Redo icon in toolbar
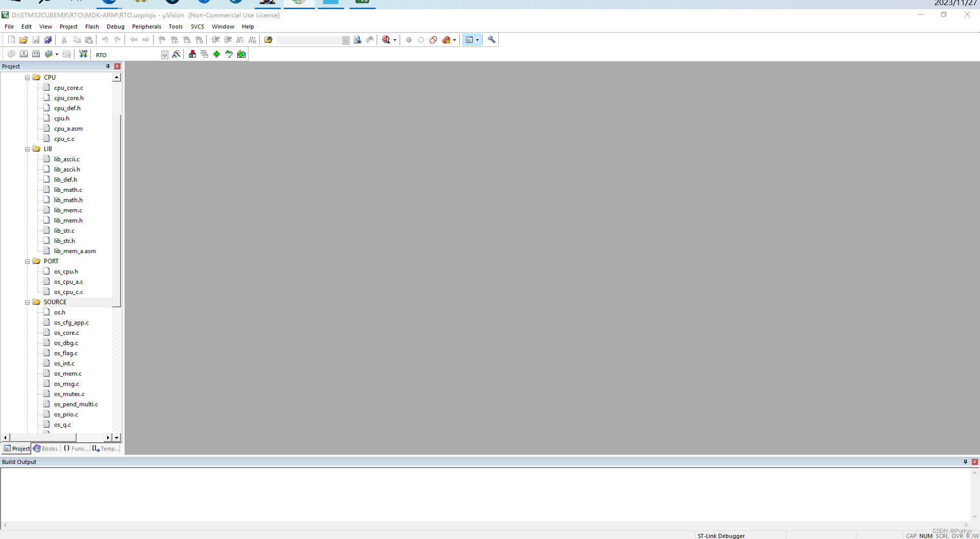 click(117, 40)
